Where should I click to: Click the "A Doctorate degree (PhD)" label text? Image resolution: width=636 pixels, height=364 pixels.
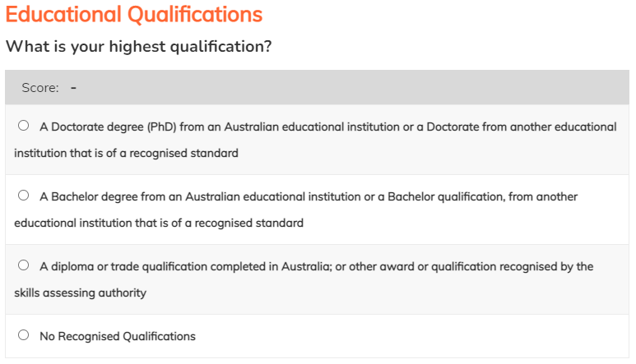click(x=103, y=127)
